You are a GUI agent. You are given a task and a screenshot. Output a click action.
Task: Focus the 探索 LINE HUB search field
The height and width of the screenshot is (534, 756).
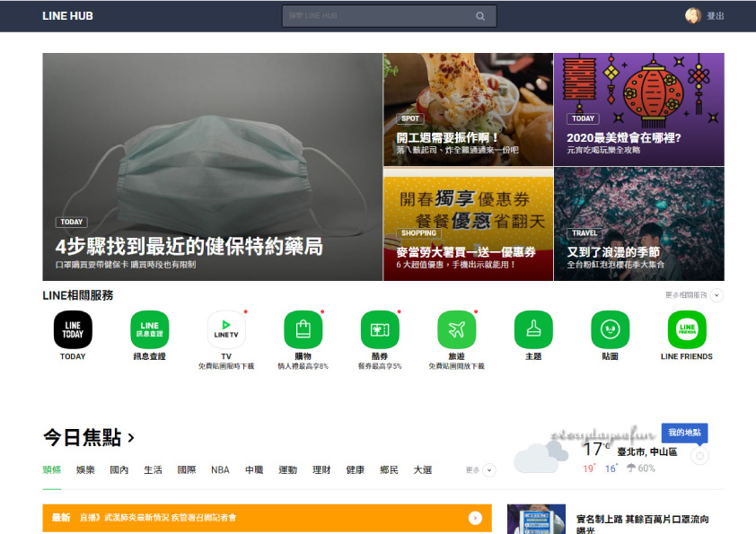(x=389, y=16)
